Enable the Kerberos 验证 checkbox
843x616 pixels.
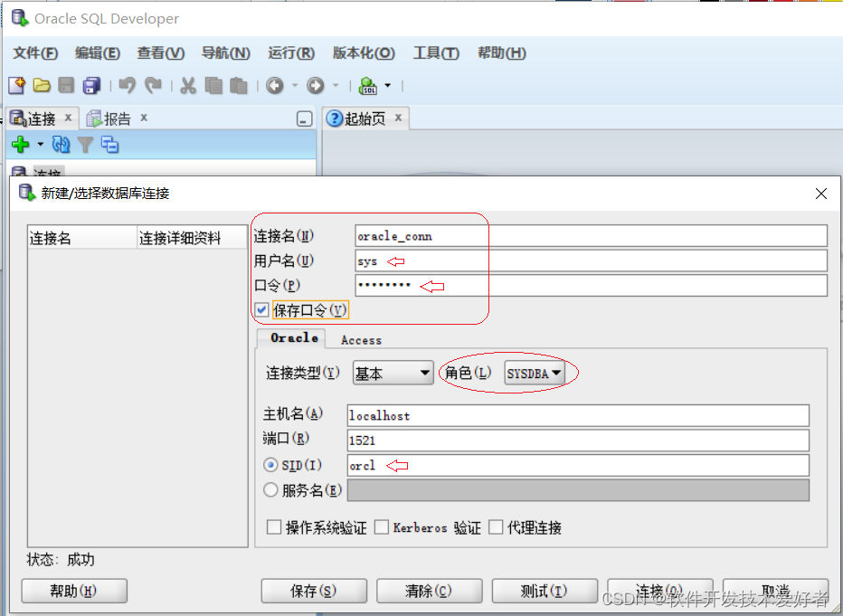[381, 526]
